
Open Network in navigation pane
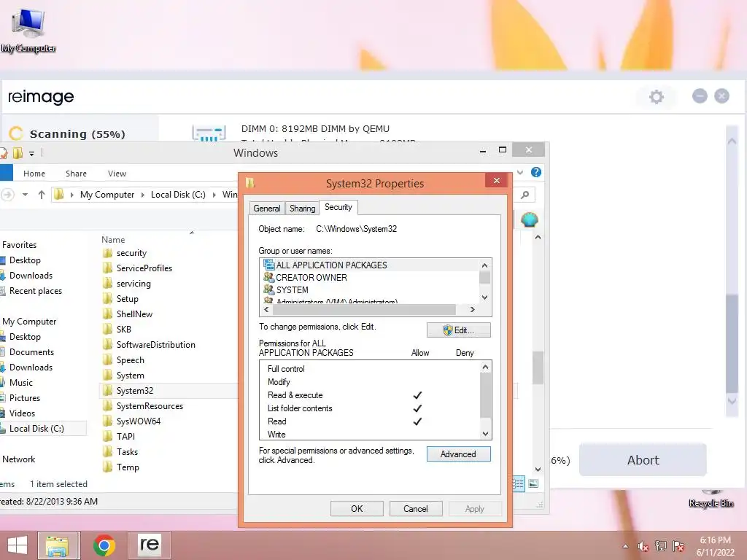(18, 459)
